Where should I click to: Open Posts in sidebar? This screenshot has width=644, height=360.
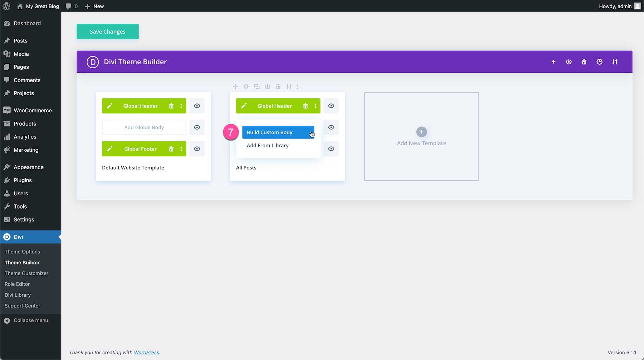[x=30, y=41]
